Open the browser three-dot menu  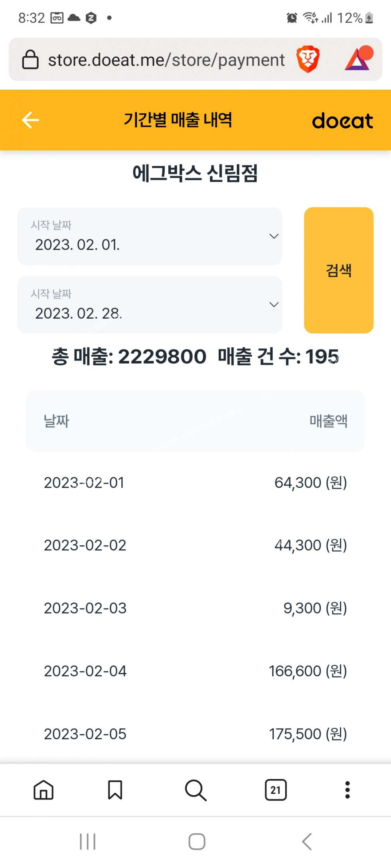(x=348, y=790)
